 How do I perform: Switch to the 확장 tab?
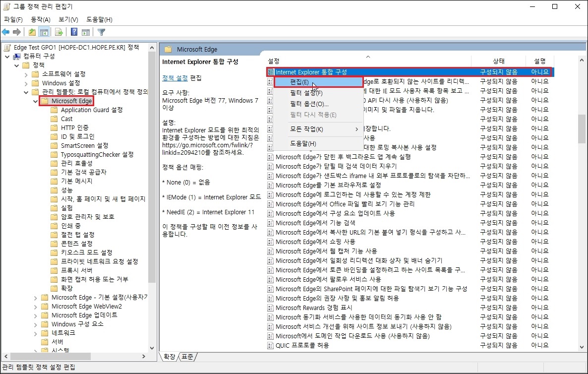(x=170, y=356)
